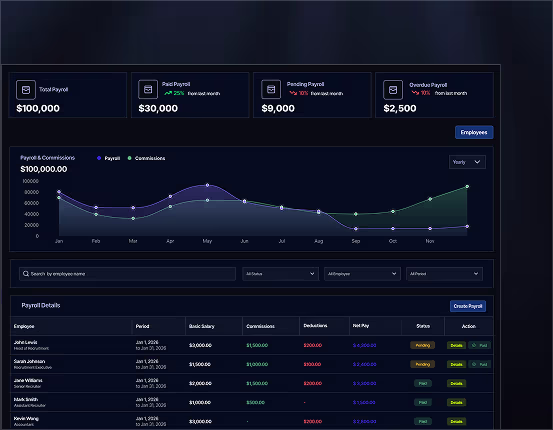Click the check icon on Sarah Johnson's Paid button
This screenshot has width=553, height=430.
pos(474,364)
